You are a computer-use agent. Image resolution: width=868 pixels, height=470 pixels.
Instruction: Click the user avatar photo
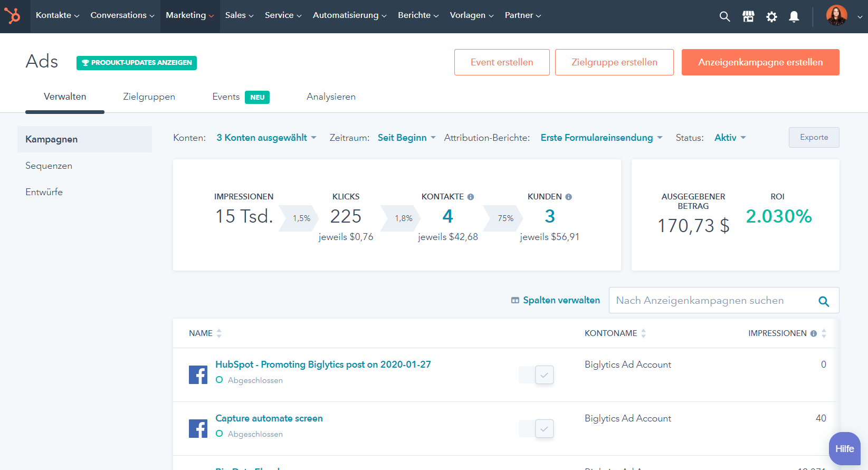[836, 15]
